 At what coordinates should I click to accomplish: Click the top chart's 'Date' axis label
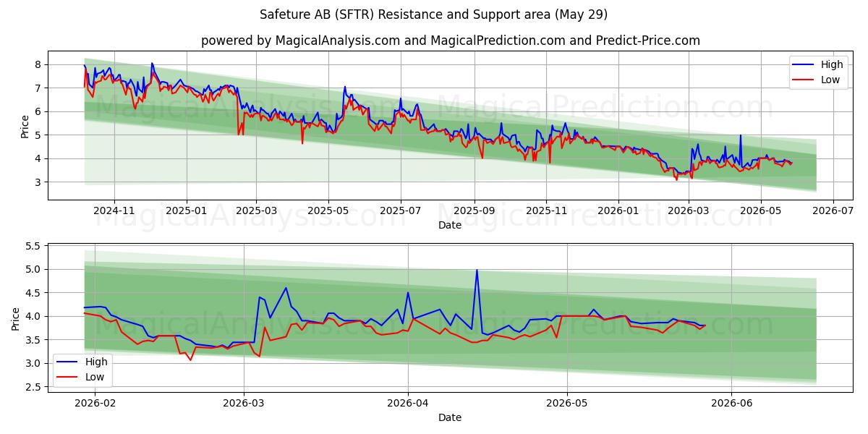click(x=450, y=225)
